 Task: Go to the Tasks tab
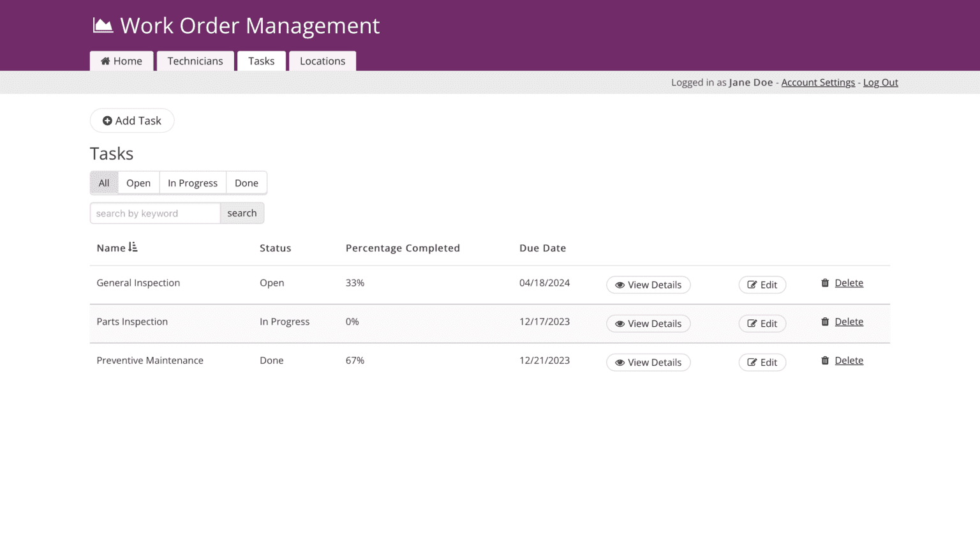pyautogui.click(x=262, y=61)
